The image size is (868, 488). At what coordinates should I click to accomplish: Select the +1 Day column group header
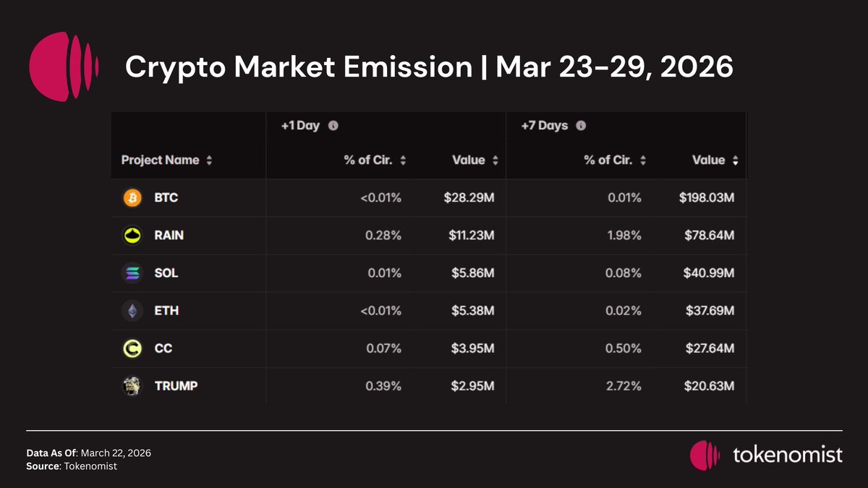300,126
